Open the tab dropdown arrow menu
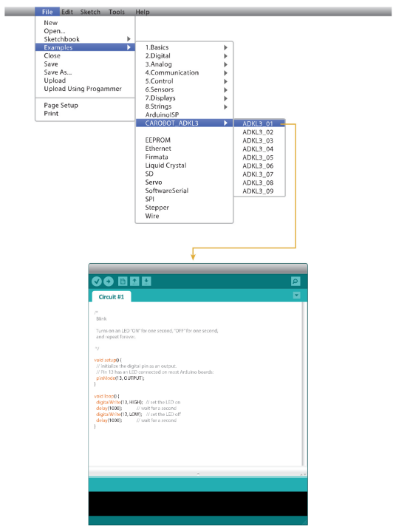The image size is (396, 532). [296, 296]
